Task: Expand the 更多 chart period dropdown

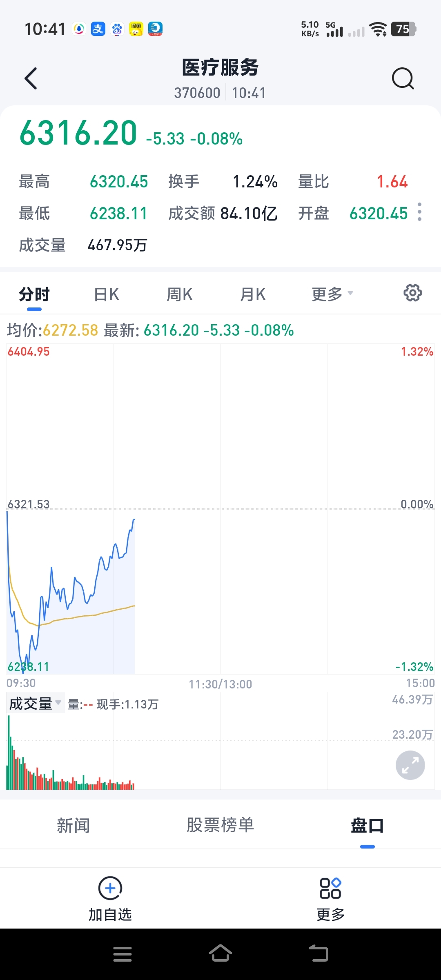Action: [332, 294]
